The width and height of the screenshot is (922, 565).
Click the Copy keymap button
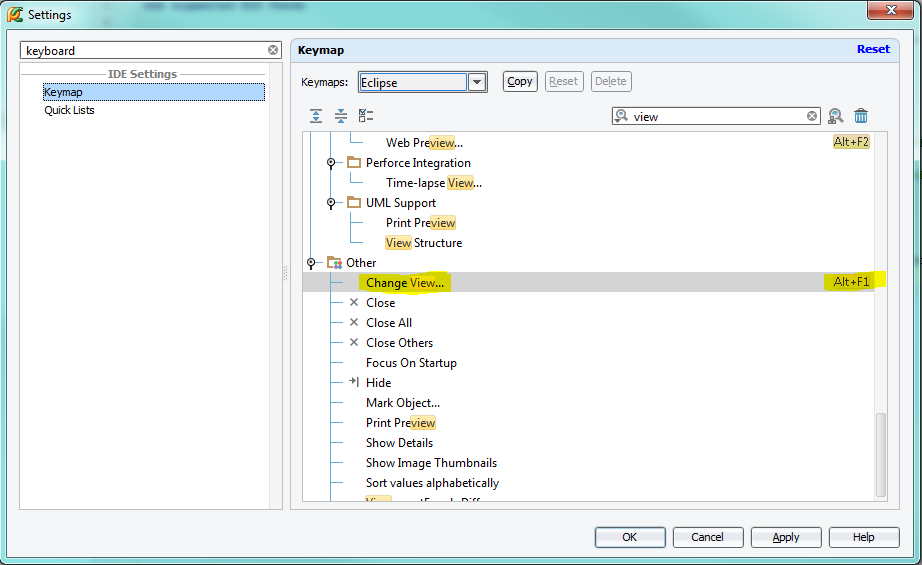pyautogui.click(x=520, y=81)
